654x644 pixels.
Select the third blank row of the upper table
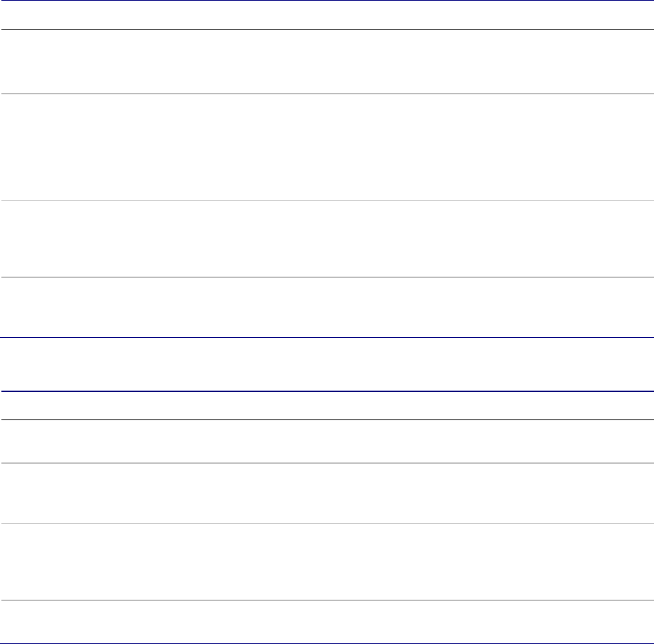click(327, 239)
